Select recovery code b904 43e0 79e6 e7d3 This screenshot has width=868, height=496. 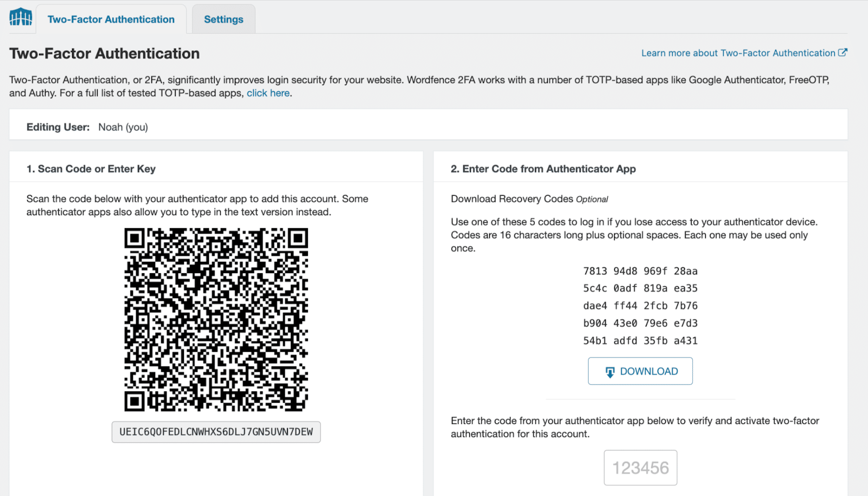tap(640, 323)
